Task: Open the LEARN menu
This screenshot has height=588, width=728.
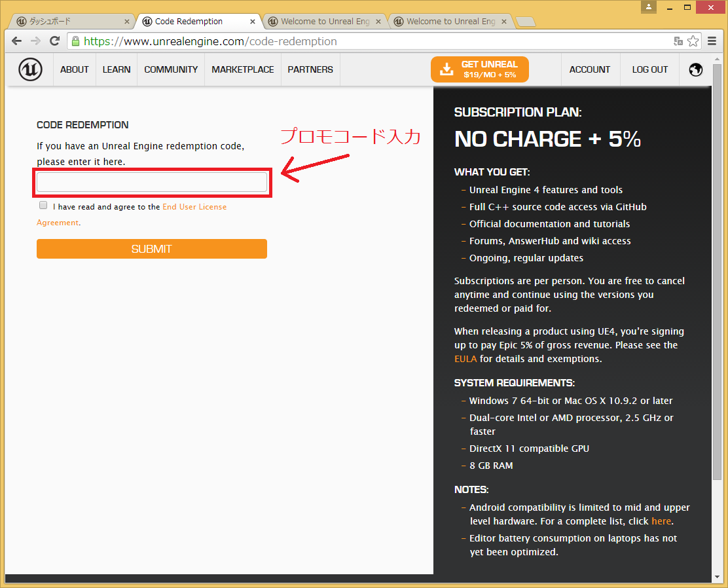Action: [117, 69]
